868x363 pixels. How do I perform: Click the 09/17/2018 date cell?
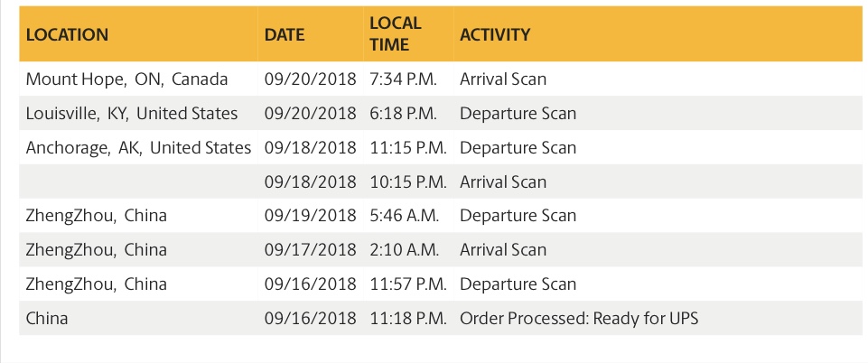pyautogui.click(x=310, y=249)
